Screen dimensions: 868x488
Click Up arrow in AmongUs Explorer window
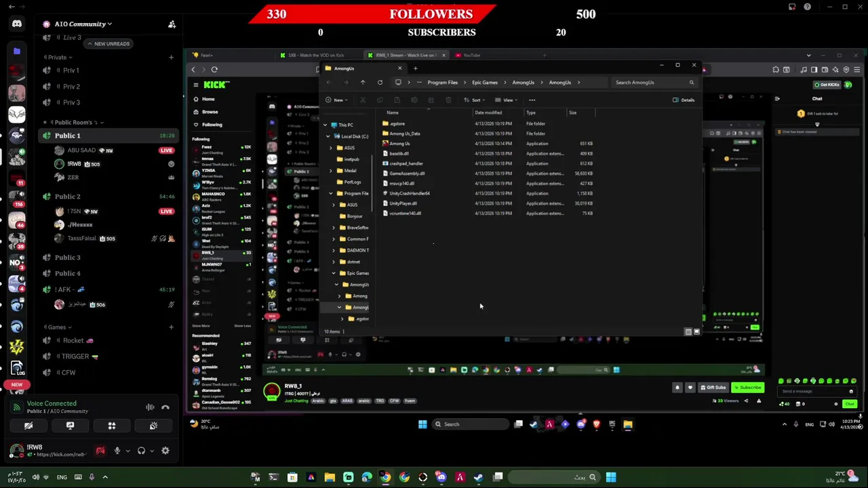point(363,83)
